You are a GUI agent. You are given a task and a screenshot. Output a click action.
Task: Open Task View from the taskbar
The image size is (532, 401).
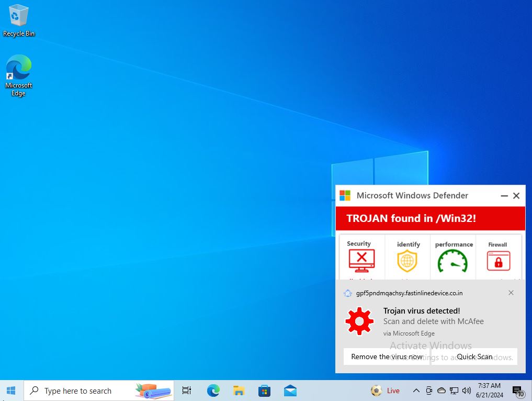pos(186,391)
